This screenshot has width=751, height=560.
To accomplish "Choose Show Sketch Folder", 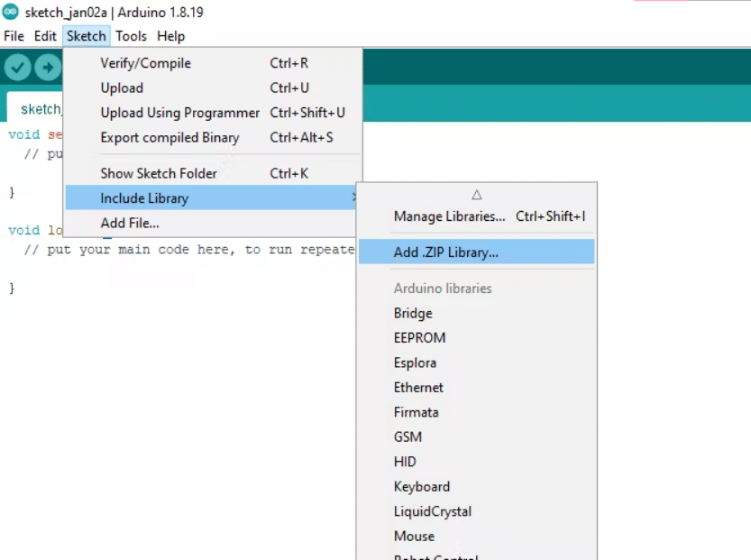I will [159, 173].
